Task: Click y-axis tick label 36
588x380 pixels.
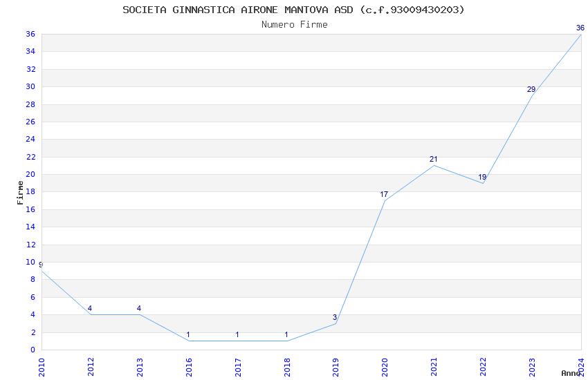Action: [30, 34]
